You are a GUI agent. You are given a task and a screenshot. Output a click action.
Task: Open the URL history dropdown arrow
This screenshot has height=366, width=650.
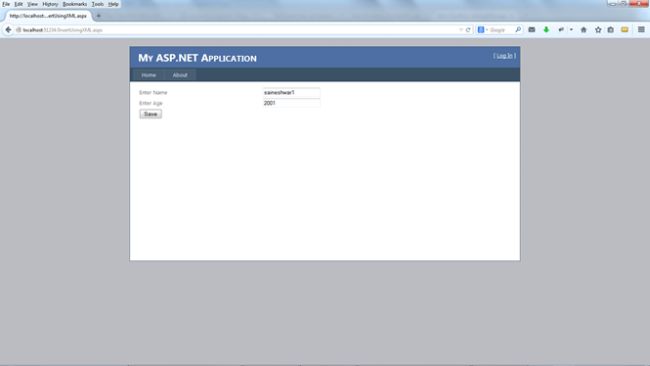tap(461, 30)
